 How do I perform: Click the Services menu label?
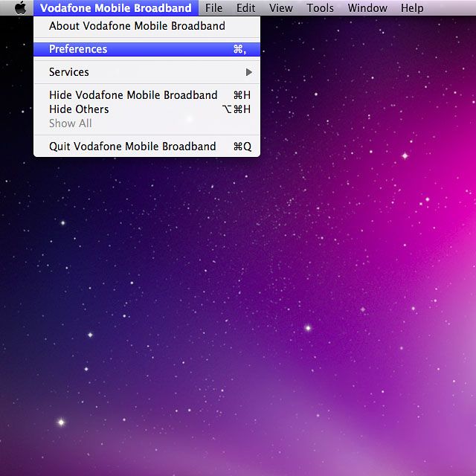click(69, 72)
